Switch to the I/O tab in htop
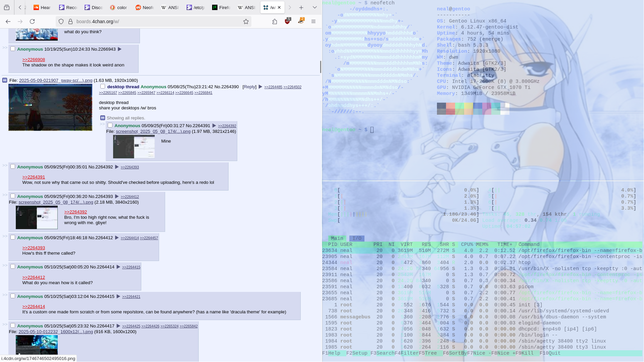 pyautogui.click(x=357, y=239)
